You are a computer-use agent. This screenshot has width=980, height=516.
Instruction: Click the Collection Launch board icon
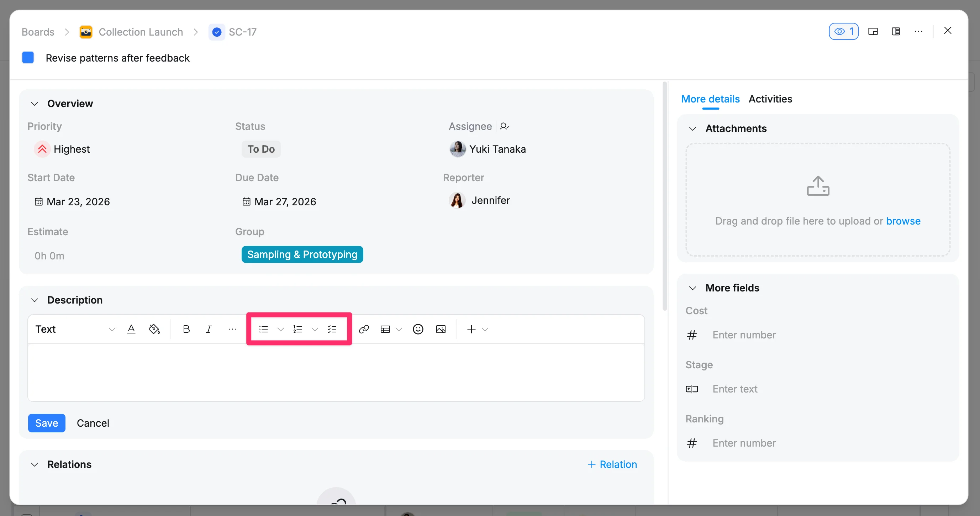point(86,32)
